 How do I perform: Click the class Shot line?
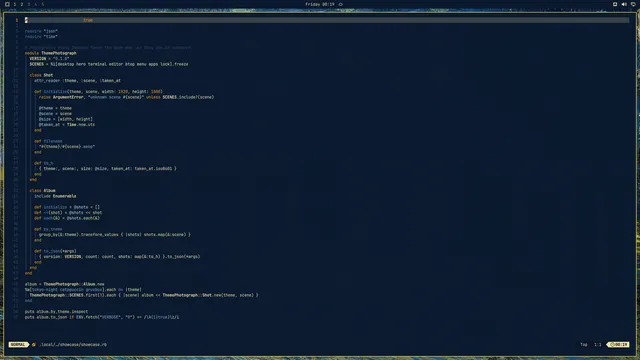coord(41,75)
